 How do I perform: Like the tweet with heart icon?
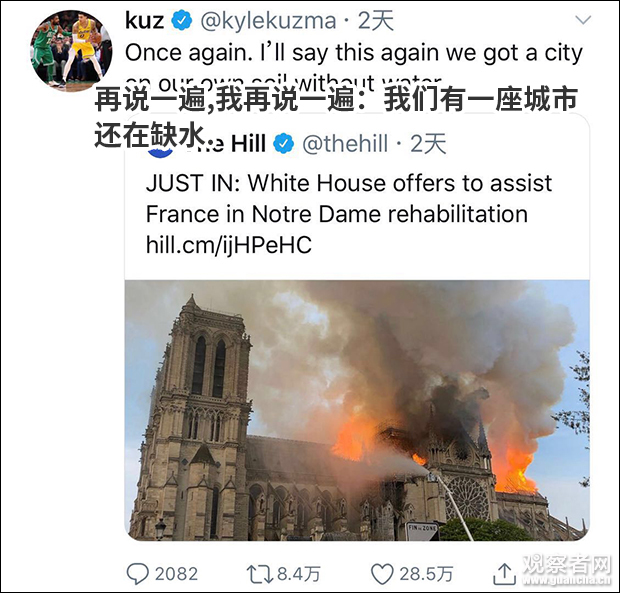pos(382,574)
